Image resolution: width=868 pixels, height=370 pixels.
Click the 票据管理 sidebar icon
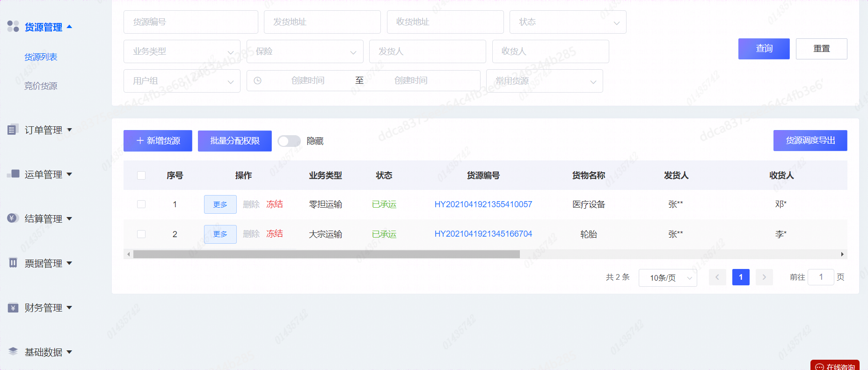pyautogui.click(x=13, y=263)
